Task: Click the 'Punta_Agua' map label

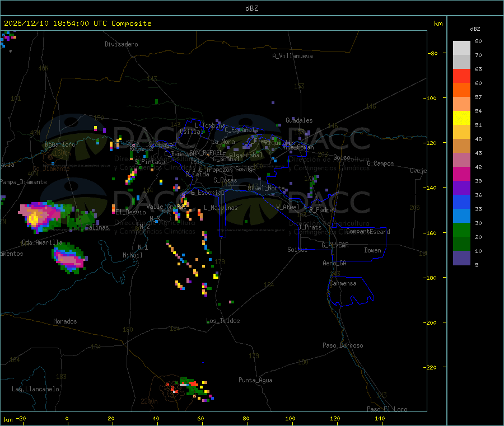Action: 255,380
